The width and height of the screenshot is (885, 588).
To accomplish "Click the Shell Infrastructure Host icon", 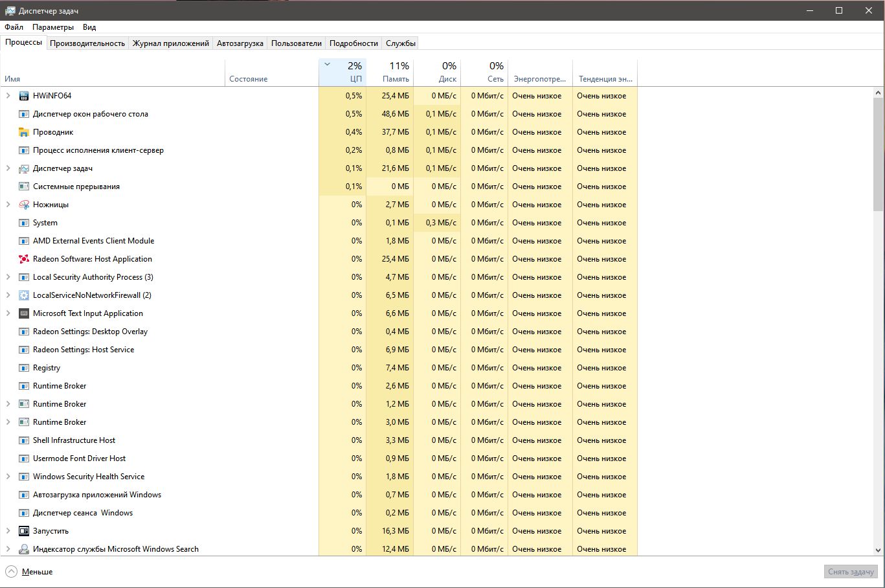I will click(x=24, y=440).
